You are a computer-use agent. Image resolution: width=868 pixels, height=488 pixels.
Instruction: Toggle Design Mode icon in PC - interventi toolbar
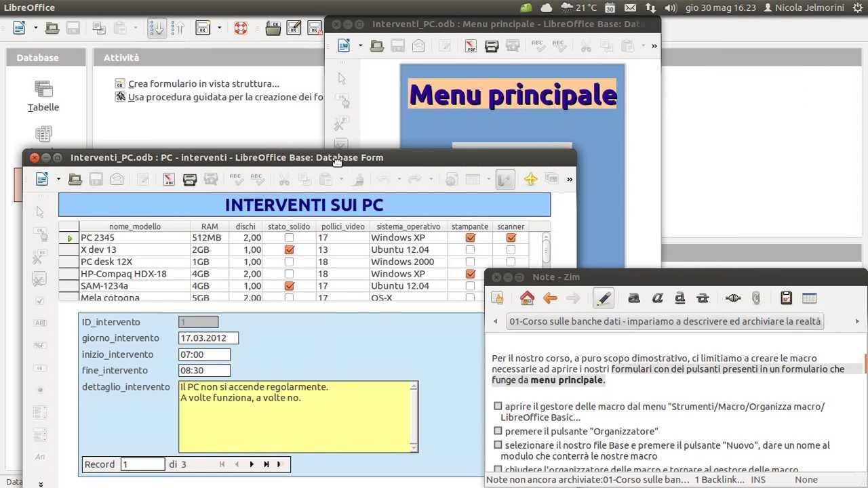click(x=505, y=179)
